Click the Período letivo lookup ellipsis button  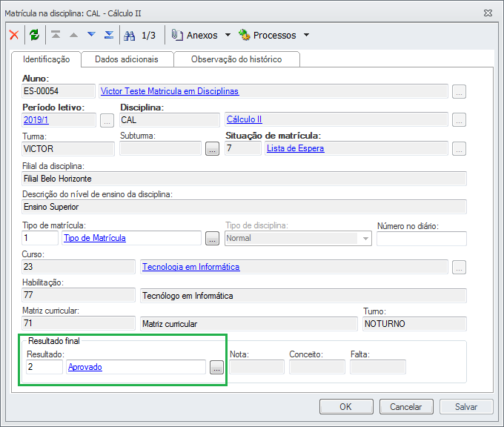[x=107, y=121]
